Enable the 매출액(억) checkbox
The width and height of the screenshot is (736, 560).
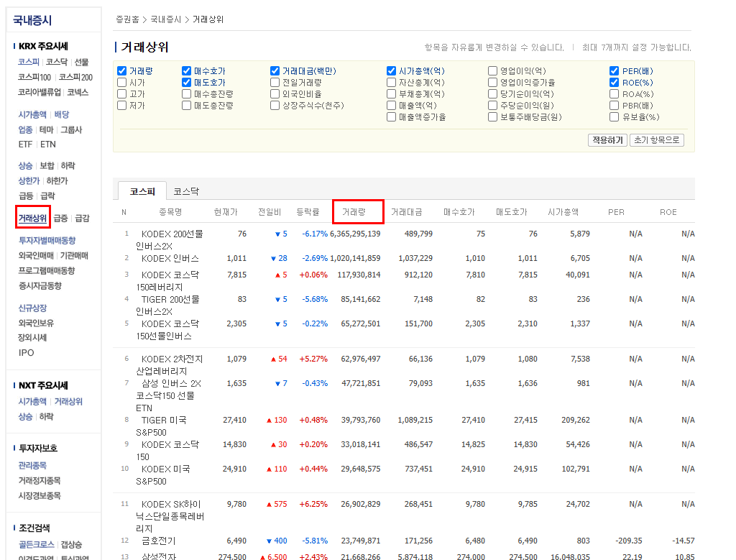(392, 106)
